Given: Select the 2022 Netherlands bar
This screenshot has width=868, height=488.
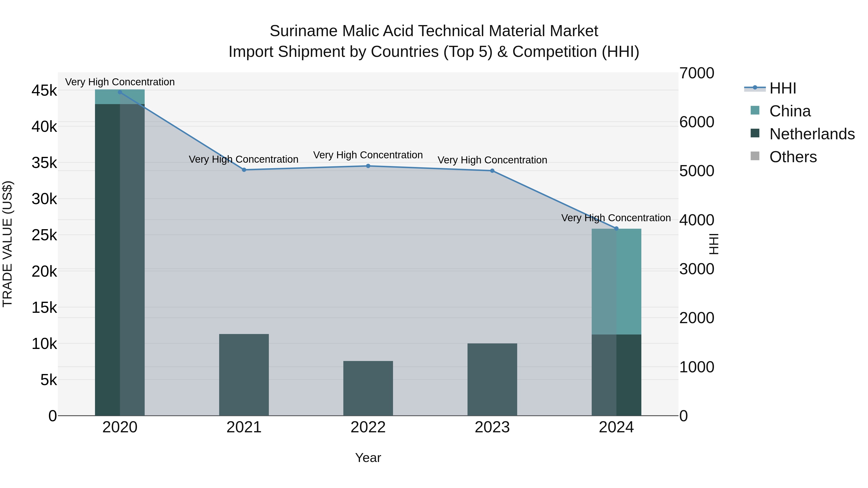Looking at the screenshot, I should click(368, 389).
